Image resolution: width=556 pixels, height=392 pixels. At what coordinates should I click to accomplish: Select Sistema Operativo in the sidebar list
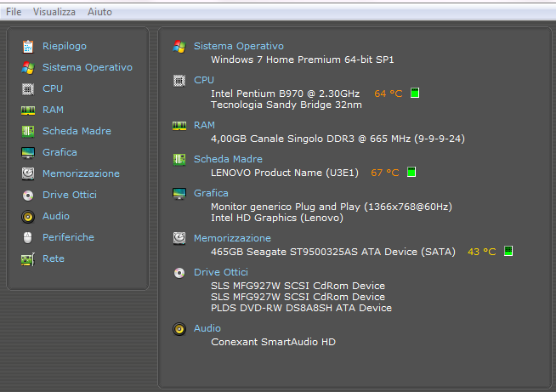[x=88, y=67]
